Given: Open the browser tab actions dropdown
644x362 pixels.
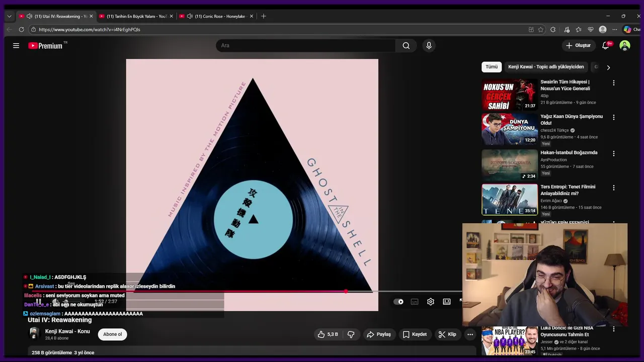Looking at the screenshot, I should (9, 16).
